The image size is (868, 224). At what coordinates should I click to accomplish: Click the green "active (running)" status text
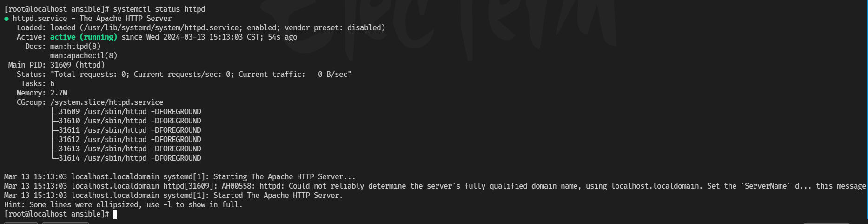tap(84, 37)
